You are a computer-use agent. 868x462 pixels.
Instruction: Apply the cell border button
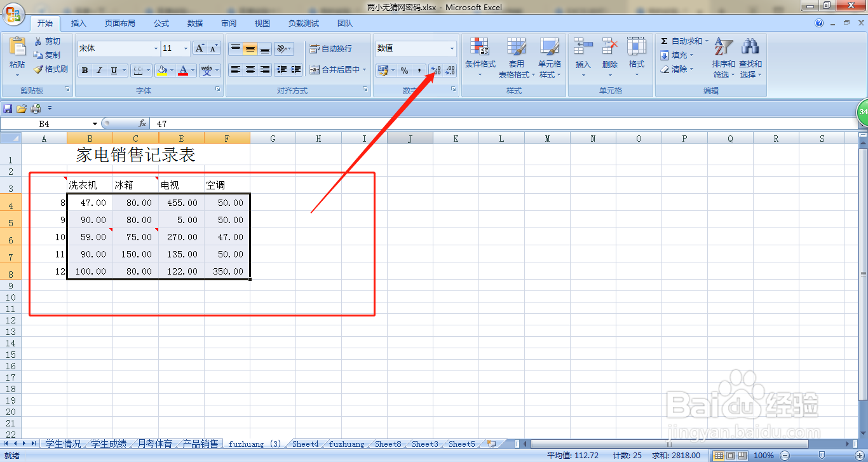click(x=137, y=71)
